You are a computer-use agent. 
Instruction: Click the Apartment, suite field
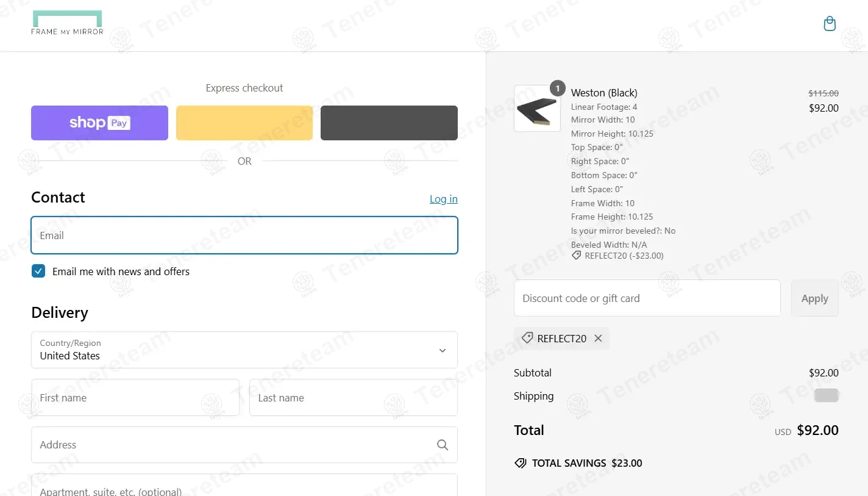pyautogui.click(x=244, y=488)
